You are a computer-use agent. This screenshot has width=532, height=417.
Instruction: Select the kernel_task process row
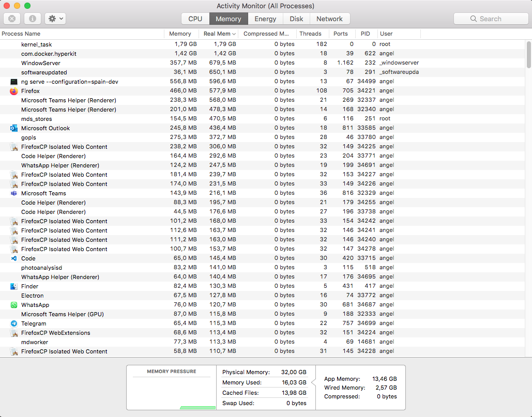(x=263, y=44)
